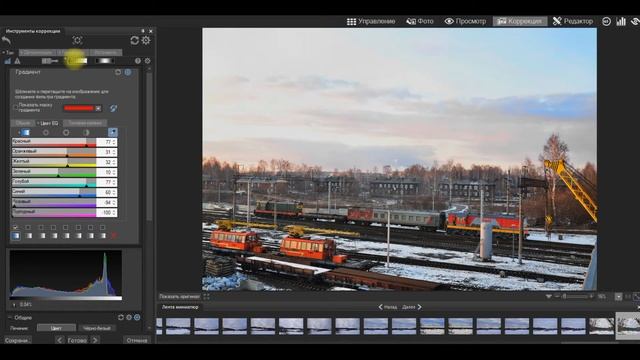
Task: Tick the last gradient checkbox
Action: click(103, 227)
